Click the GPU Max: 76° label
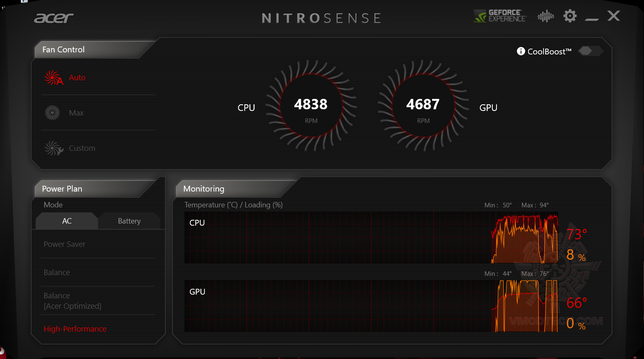Viewport: 644px width, 359px height. click(535, 274)
